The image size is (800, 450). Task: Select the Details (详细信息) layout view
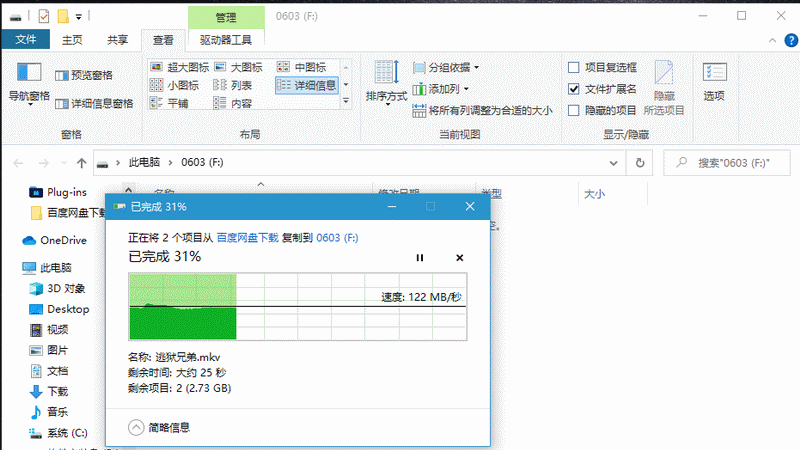(307, 85)
